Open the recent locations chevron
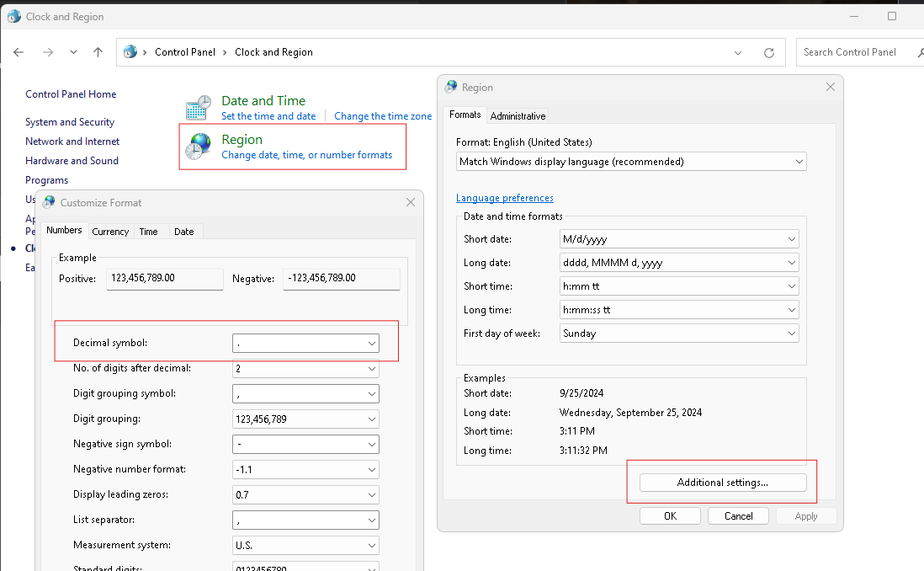Screen dimensions: 924x571 [x=73, y=52]
